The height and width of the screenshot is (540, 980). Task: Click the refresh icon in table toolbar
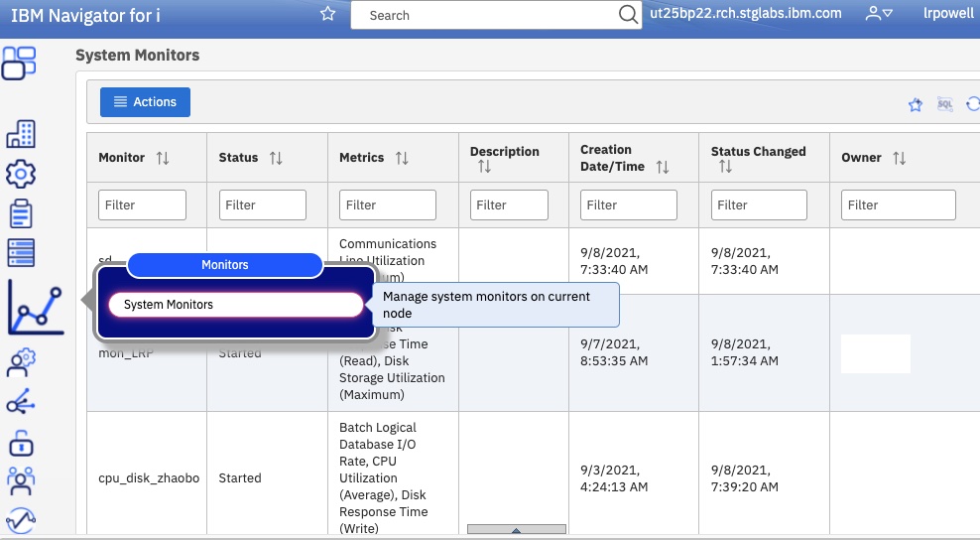973,104
